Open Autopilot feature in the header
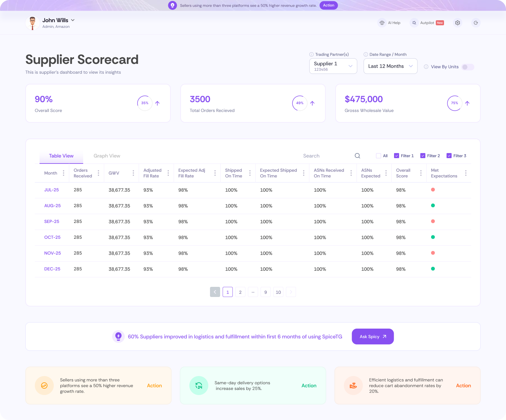This screenshot has height=420, width=506. click(x=427, y=23)
